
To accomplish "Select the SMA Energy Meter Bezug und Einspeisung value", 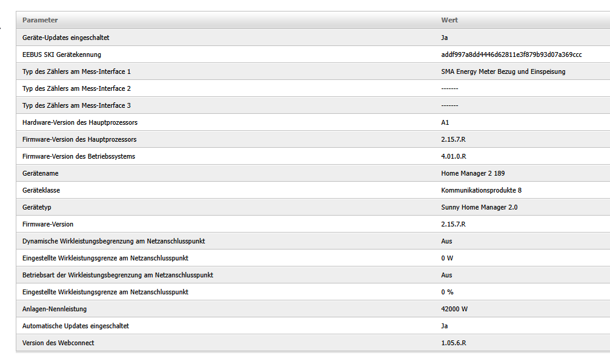I will [503, 71].
